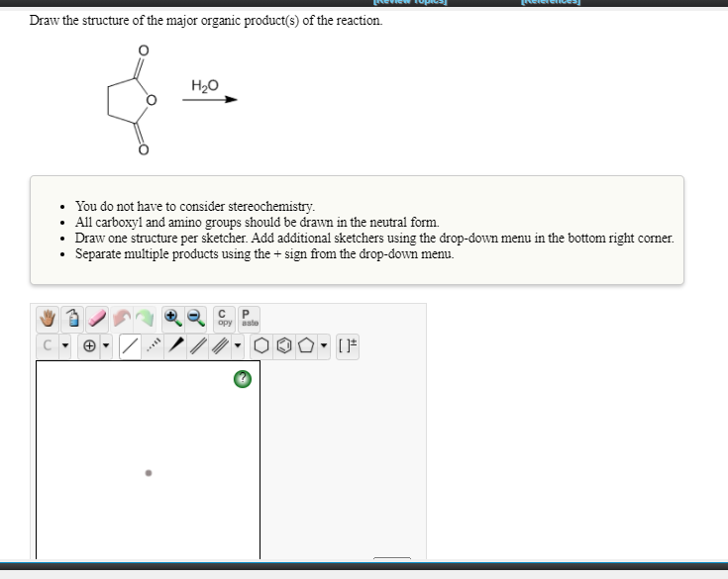Click the Paste button in sketcher

(250, 319)
